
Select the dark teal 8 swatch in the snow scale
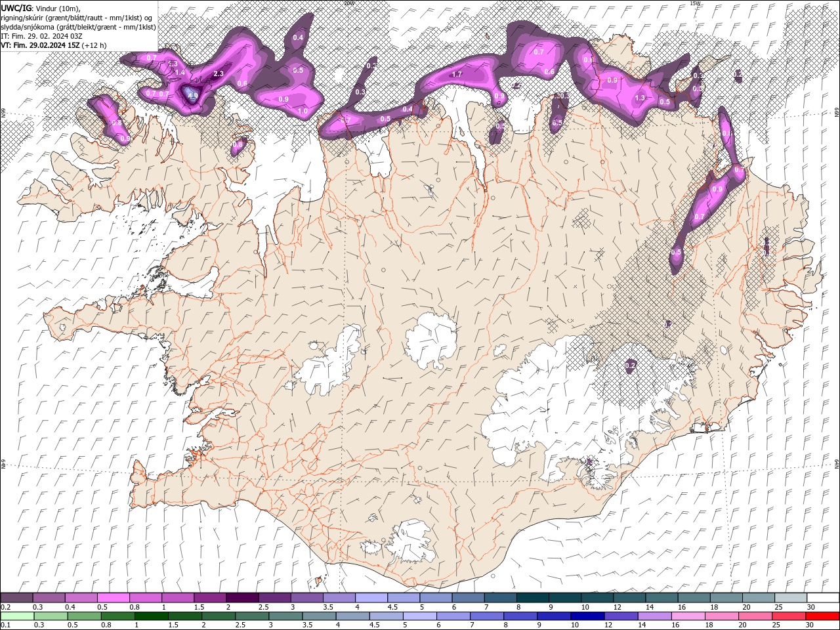click(532, 598)
